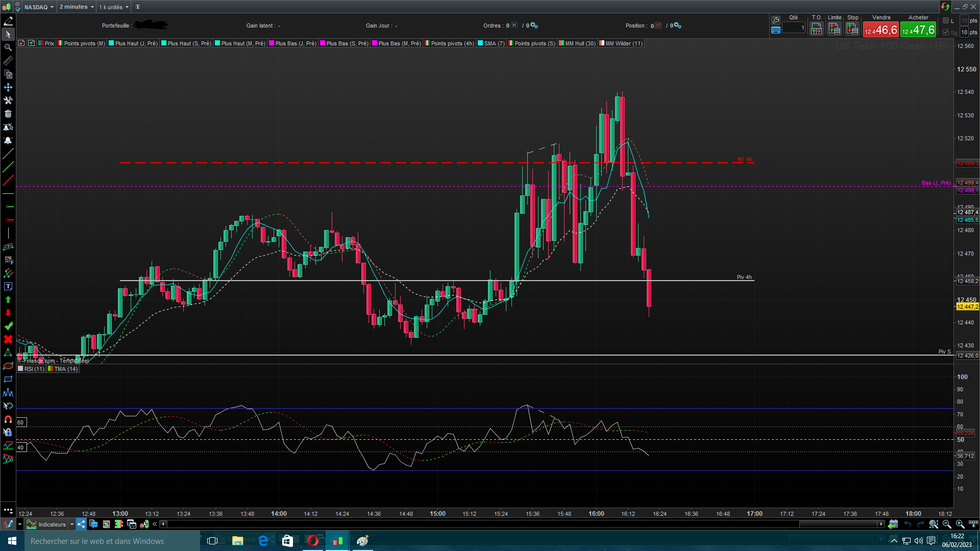Select the text annotation tool
The width and height of the screenshot is (980, 551).
(x=8, y=287)
